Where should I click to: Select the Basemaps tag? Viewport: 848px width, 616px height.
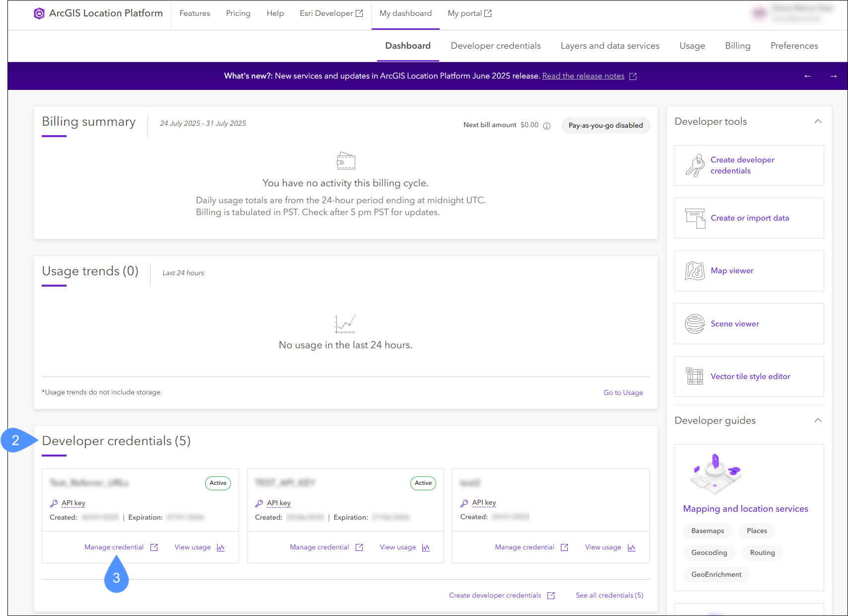click(707, 531)
